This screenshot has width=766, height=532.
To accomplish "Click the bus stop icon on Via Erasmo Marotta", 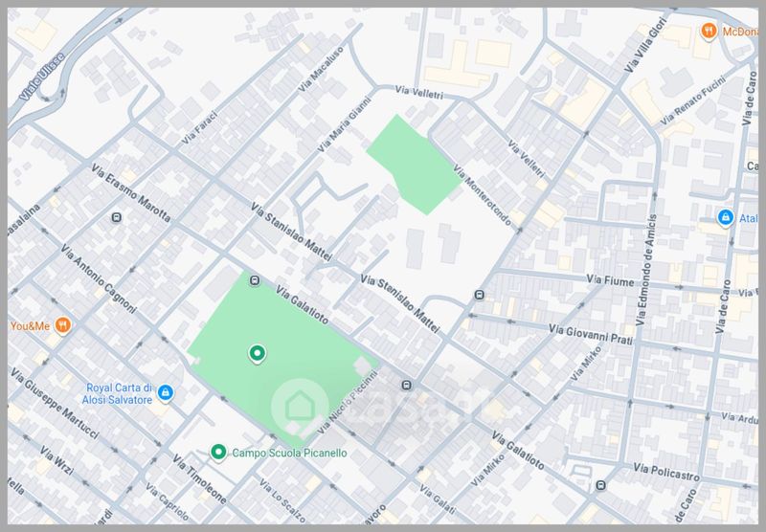I will (116, 217).
